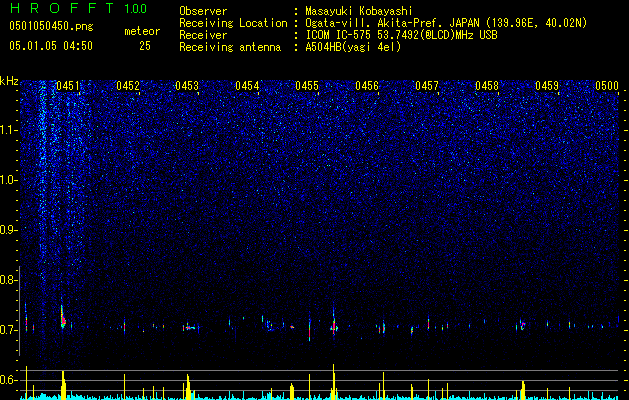Select the antenna value A504HB(yagi 4el)
The width and height of the screenshot is (629, 400).
pos(353,47)
